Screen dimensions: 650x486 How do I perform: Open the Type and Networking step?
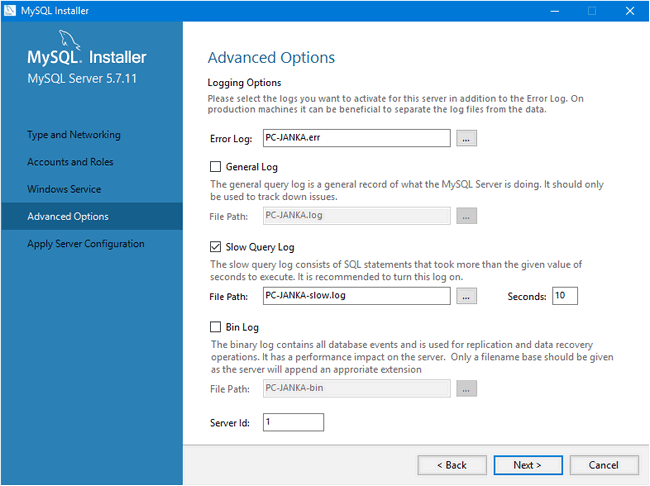coord(74,135)
